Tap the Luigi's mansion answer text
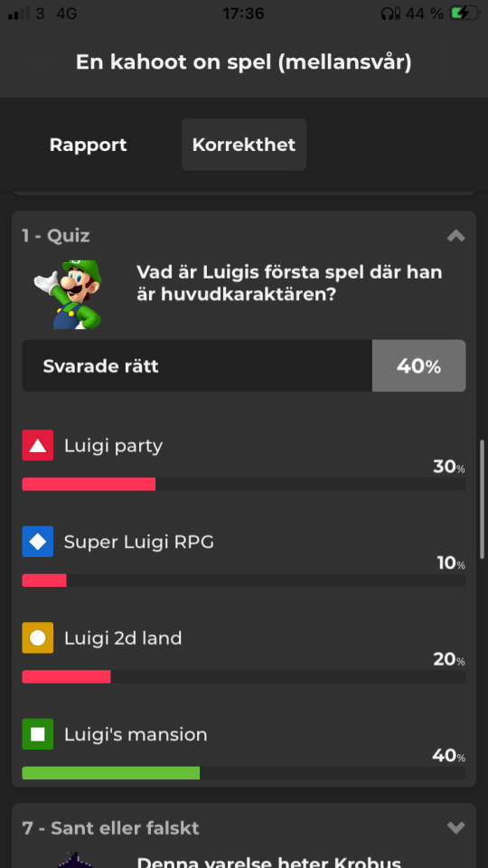Screen dimensions: 488x868 tap(136, 734)
